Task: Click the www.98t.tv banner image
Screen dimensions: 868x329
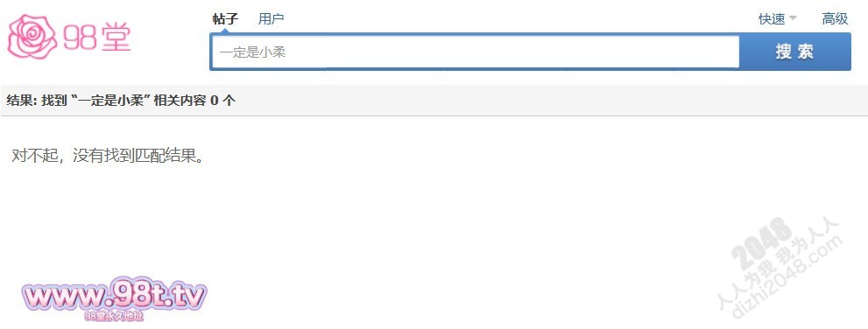Action: 114,296
